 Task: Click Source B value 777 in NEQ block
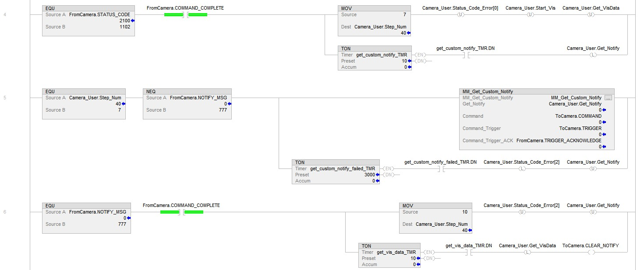[223, 110]
